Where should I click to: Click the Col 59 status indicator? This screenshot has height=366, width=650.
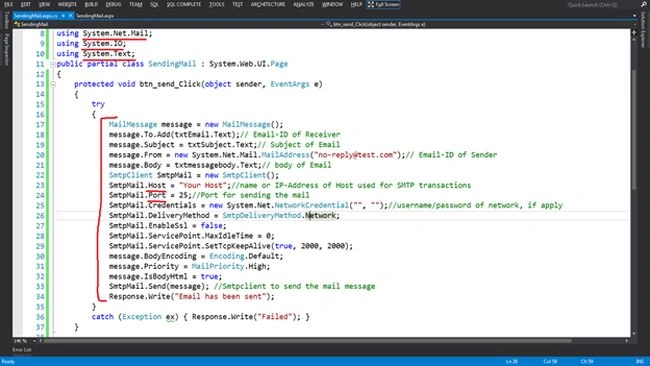550,361
